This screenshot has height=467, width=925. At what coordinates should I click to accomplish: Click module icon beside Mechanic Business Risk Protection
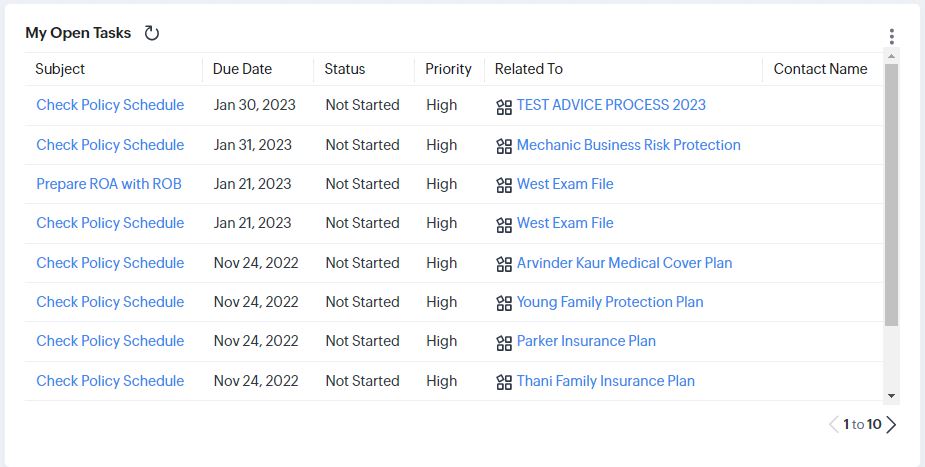[x=504, y=146]
